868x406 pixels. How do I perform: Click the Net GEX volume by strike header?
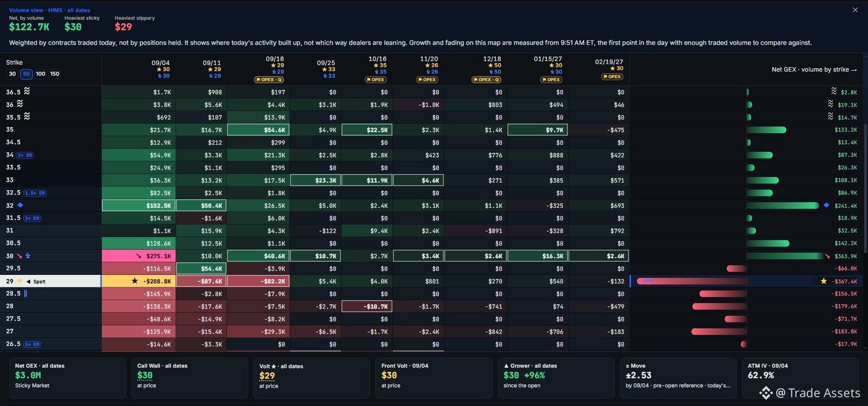[814, 70]
